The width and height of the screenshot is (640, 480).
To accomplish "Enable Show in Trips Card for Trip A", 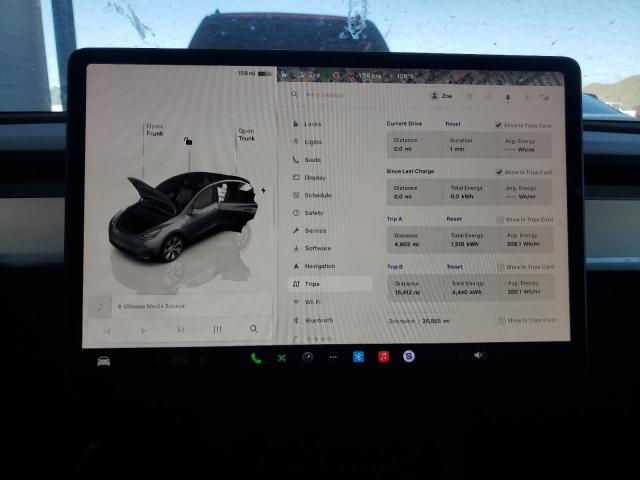I will [x=500, y=219].
